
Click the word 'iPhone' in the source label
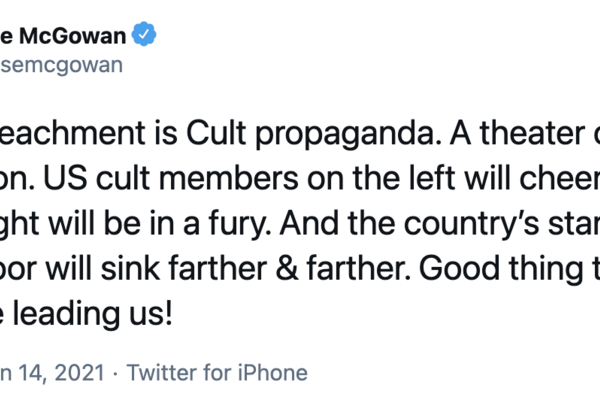tap(270, 373)
